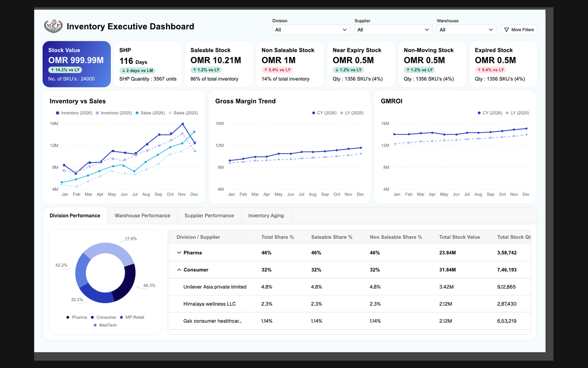Click Gsk consumer healthcar... row
588x368 pixels.
coord(349,321)
